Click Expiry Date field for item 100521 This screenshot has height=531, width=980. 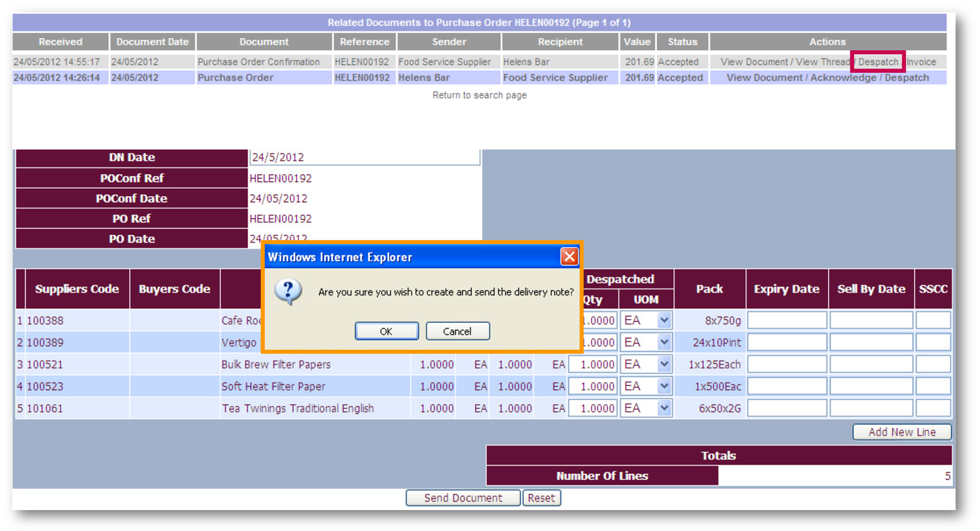pos(787,364)
